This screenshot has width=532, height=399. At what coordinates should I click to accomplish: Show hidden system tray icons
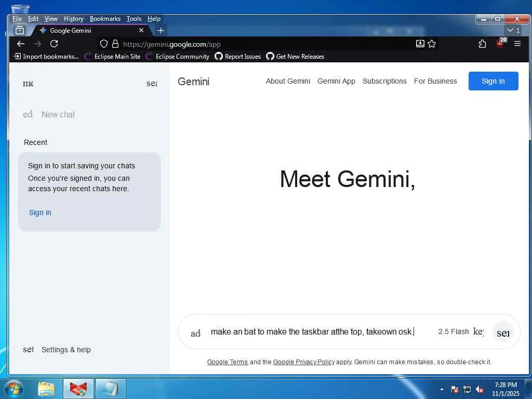click(x=442, y=389)
